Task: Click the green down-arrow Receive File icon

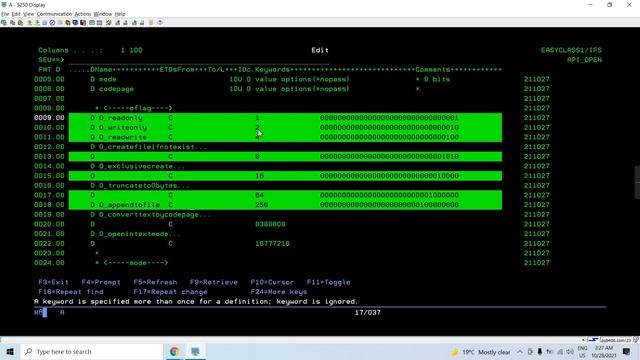Action: click(37, 23)
